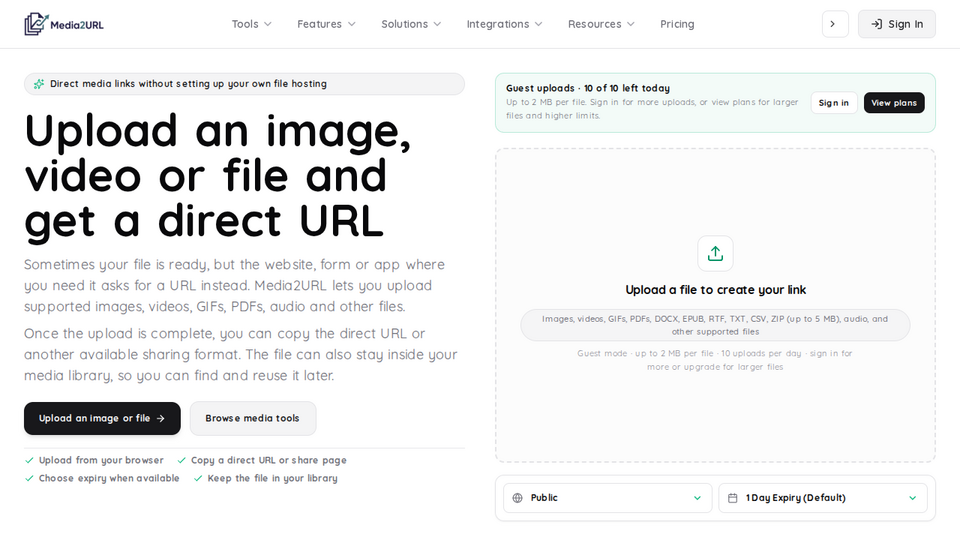Open the Public visibility dropdown

point(607,498)
